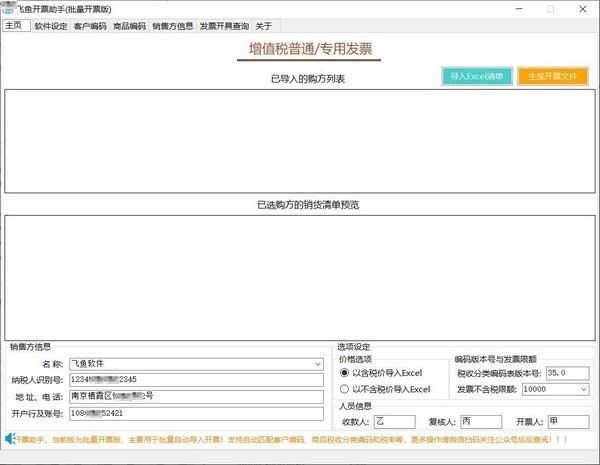Open the 发票开具查询 tab
Screen dimensions: 600x465
pos(224,26)
